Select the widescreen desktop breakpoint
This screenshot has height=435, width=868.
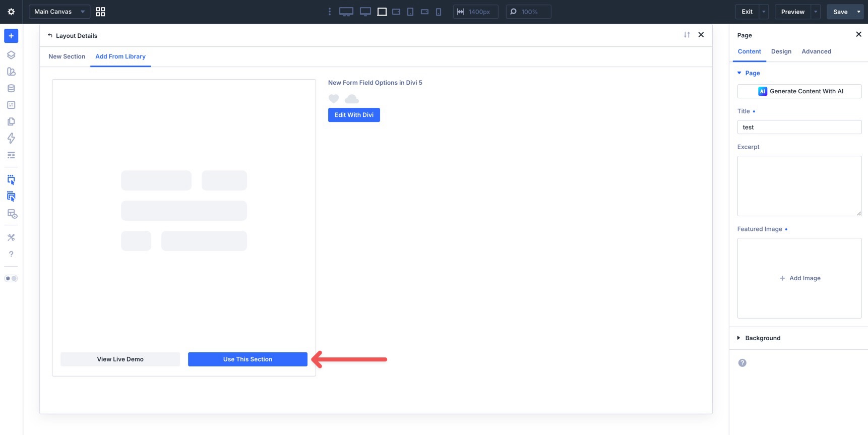coord(346,12)
